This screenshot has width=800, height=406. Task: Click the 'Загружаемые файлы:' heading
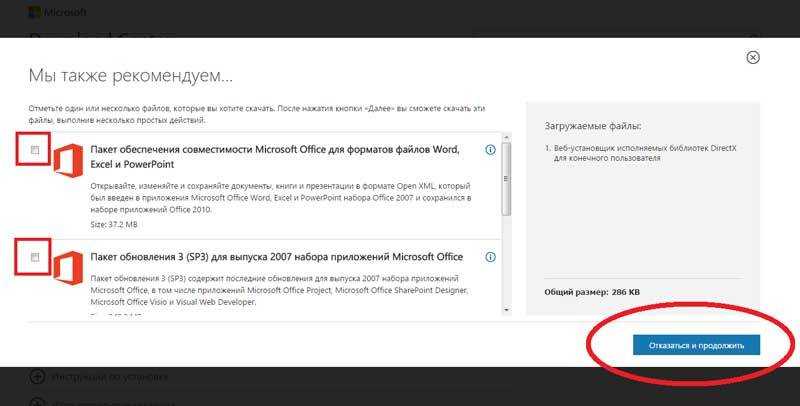click(593, 126)
